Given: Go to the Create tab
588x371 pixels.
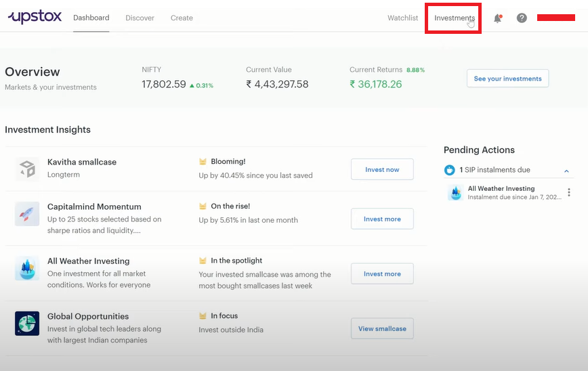Looking at the screenshot, I should point(182,18).
